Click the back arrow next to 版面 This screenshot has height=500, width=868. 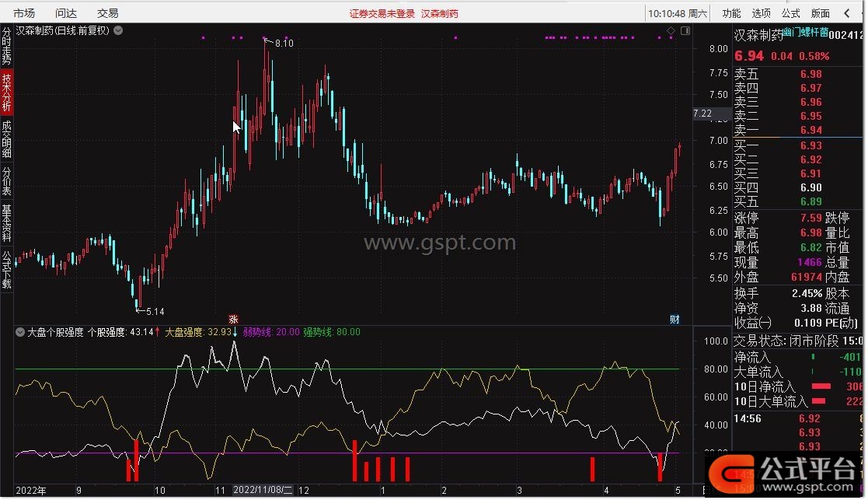click(x=847, y=12)
